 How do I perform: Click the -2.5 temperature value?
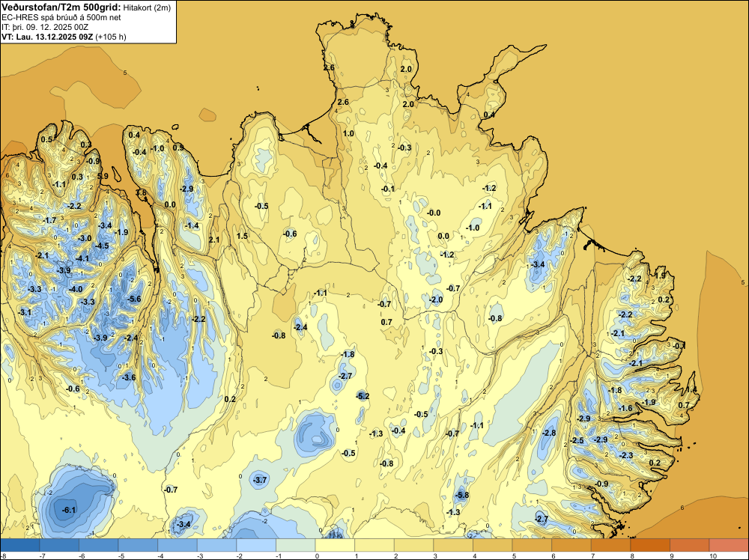click(577, 440)
